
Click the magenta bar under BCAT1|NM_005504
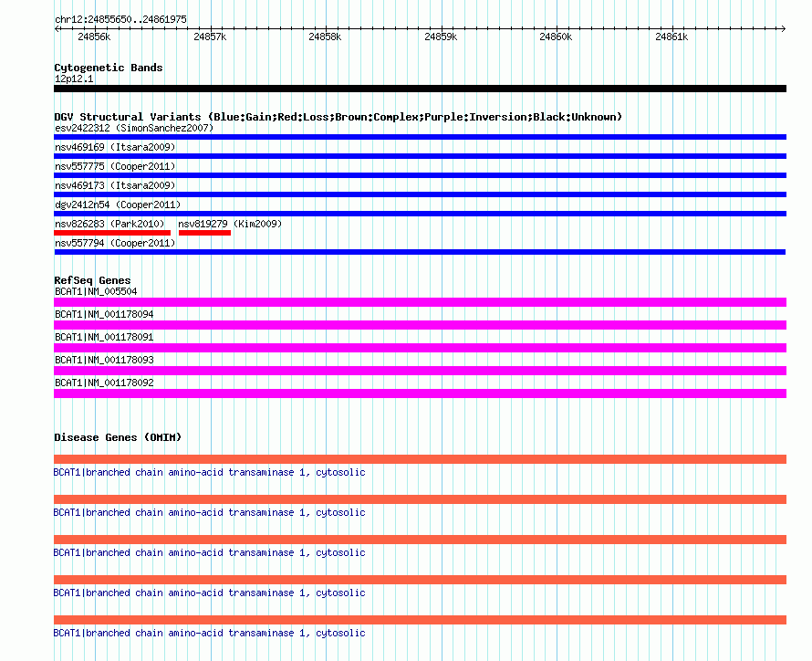[x=420, y=302]
